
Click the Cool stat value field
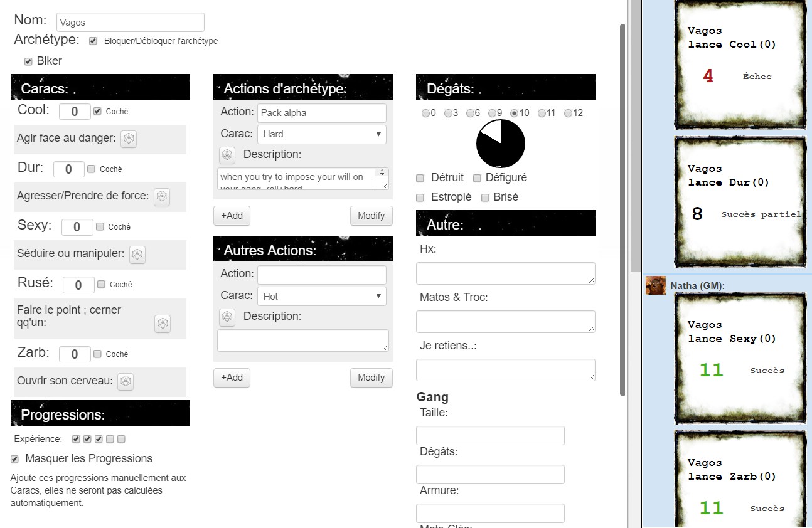[75, 112]
